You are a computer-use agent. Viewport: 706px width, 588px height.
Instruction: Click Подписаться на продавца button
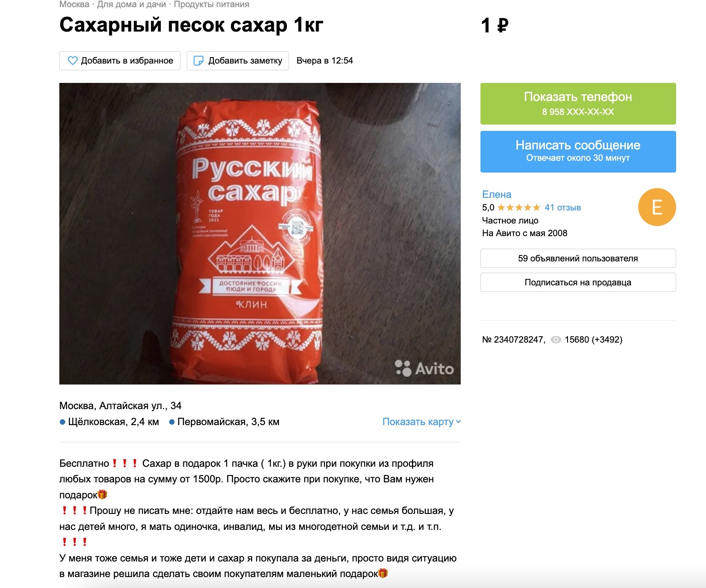pos(578,282)
